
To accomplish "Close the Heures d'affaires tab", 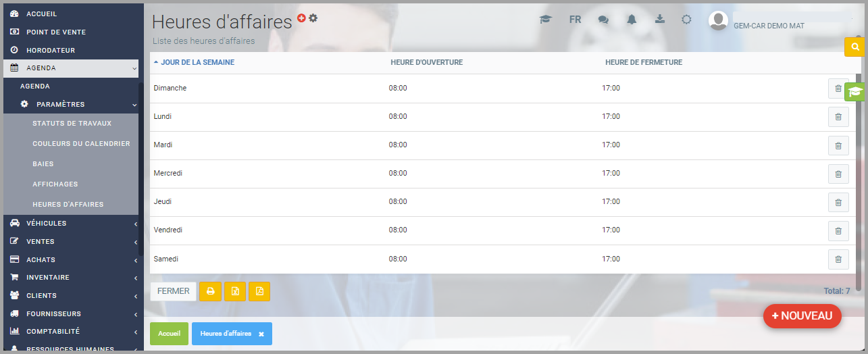I will click(x=261, y=334).
